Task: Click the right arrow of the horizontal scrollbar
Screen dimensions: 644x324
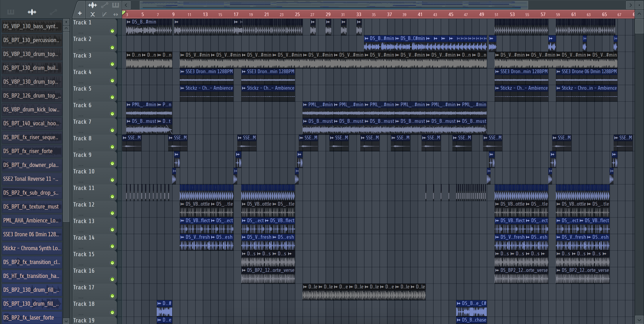Action: 631,5
